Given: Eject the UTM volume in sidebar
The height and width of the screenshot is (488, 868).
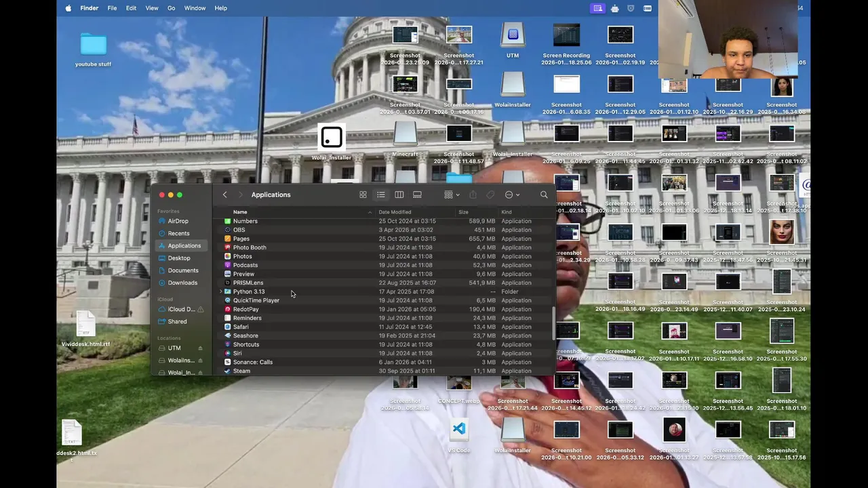Looking at the screenshot, I should [x=200, y=348].
